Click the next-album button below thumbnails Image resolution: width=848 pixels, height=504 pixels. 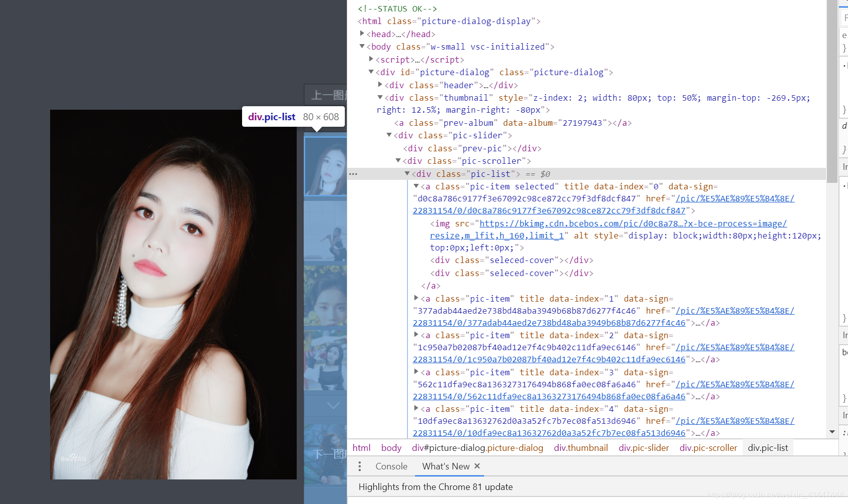[326, 454]
